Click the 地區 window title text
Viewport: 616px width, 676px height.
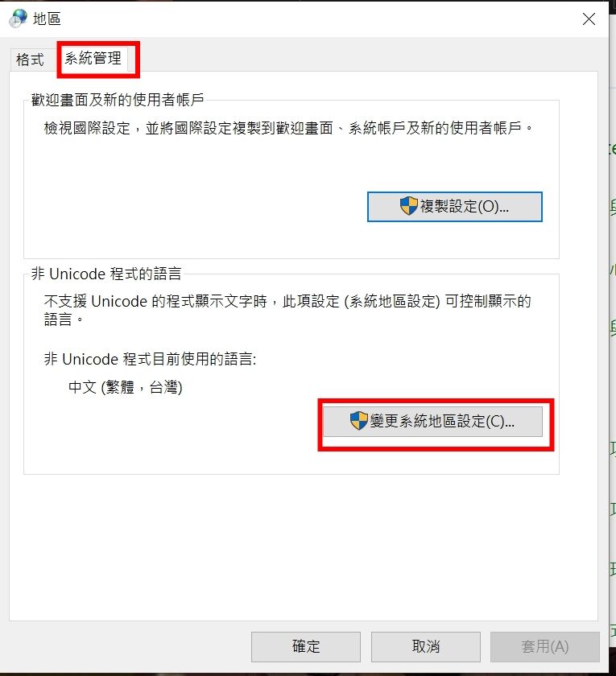point(47,19)
